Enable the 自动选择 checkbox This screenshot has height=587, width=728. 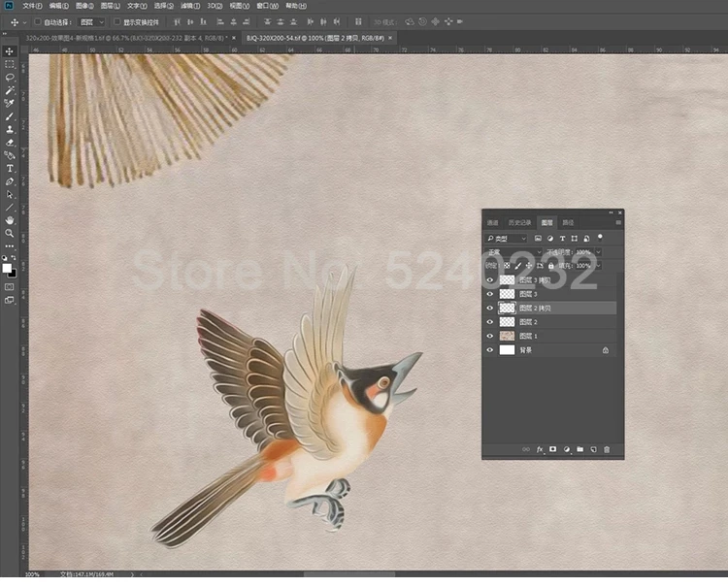pos(37,21)
